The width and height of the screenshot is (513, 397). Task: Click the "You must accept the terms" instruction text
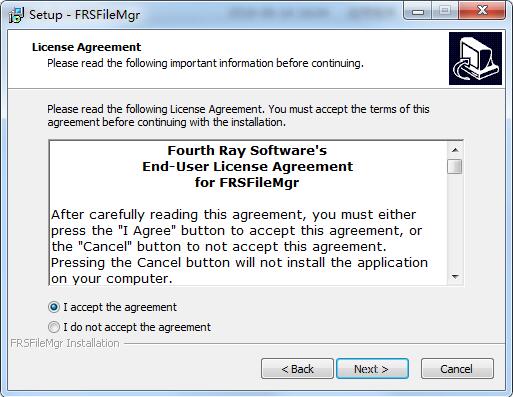pos(349,109)
